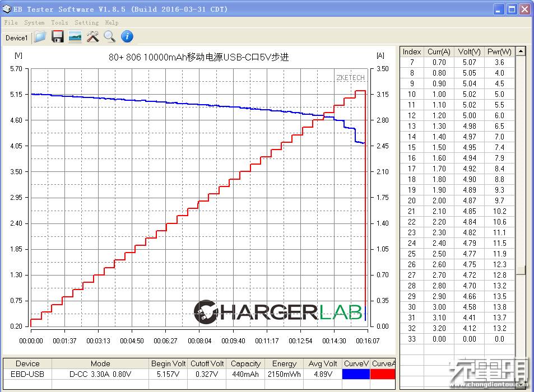Click the red CurveA color swatch
This screenshot has height=392, width=534.
coord(383,374)
